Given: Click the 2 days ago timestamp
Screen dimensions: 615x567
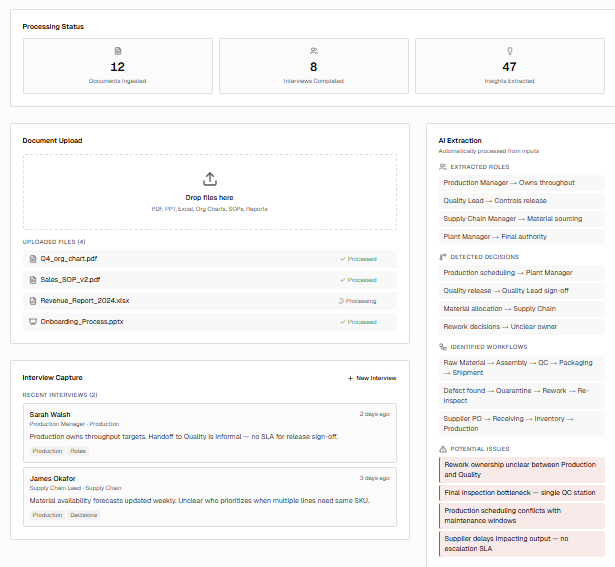Looking at the screenshot, I should (375, 414).
